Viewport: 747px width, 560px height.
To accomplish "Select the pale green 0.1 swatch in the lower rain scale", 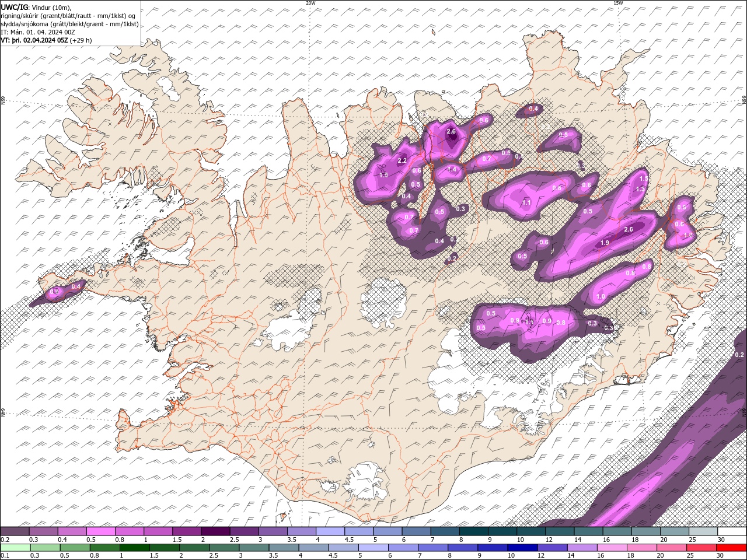I will click(x=15, y=548).
